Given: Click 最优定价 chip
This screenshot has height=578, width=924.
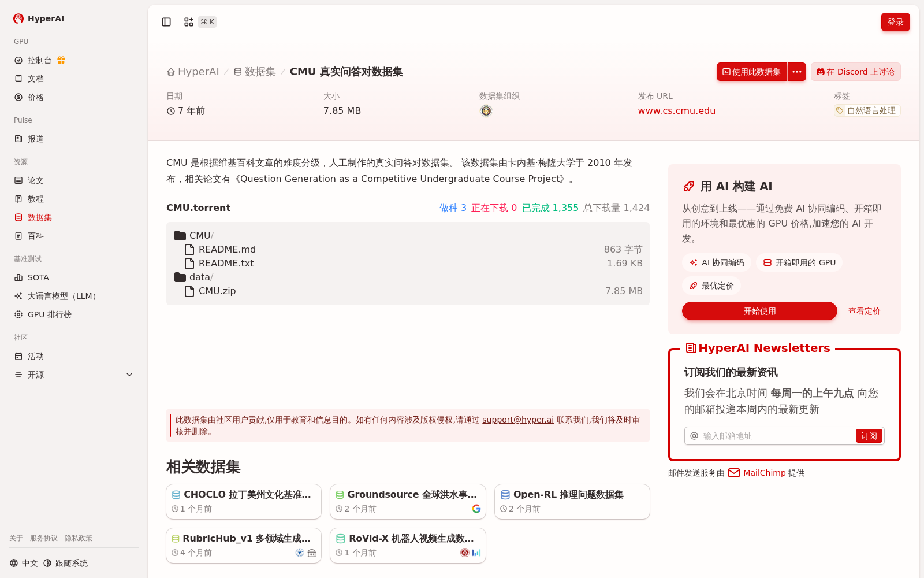Looking at the screenshot, I should [x=711, y=286].
